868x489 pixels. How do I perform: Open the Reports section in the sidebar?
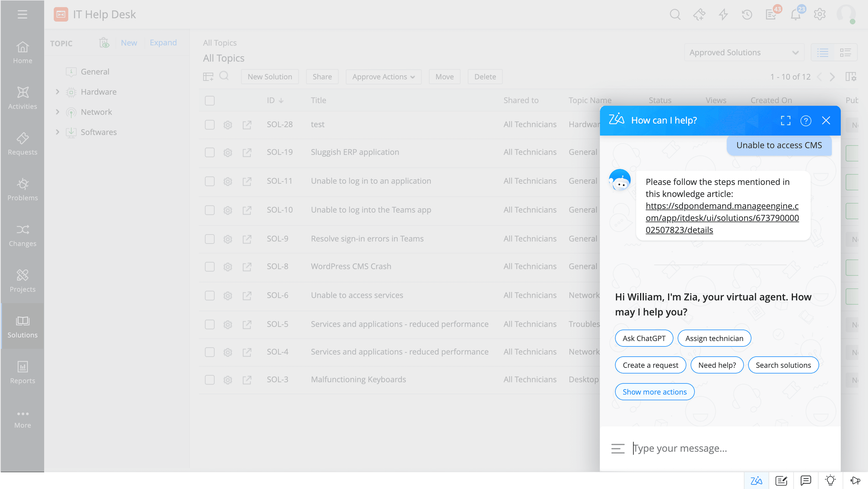pos(22,372)
